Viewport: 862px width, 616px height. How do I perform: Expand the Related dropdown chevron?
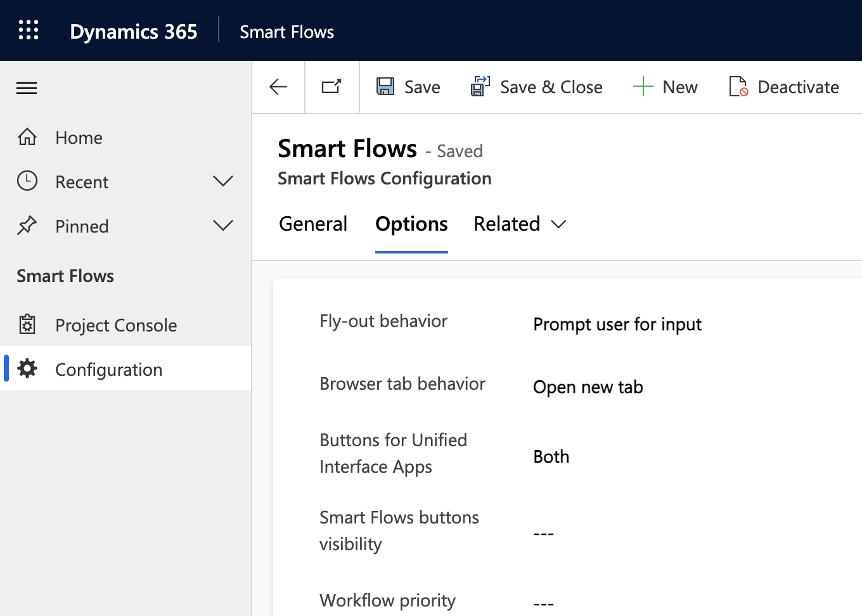pyautogui.click(x=558, y=224)
